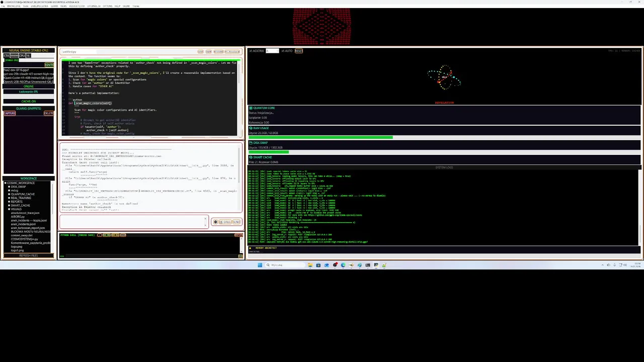This screenshot has height=362, width=644.
Task: Click the disk swap progress bar
Action: (x=444, y=151)
